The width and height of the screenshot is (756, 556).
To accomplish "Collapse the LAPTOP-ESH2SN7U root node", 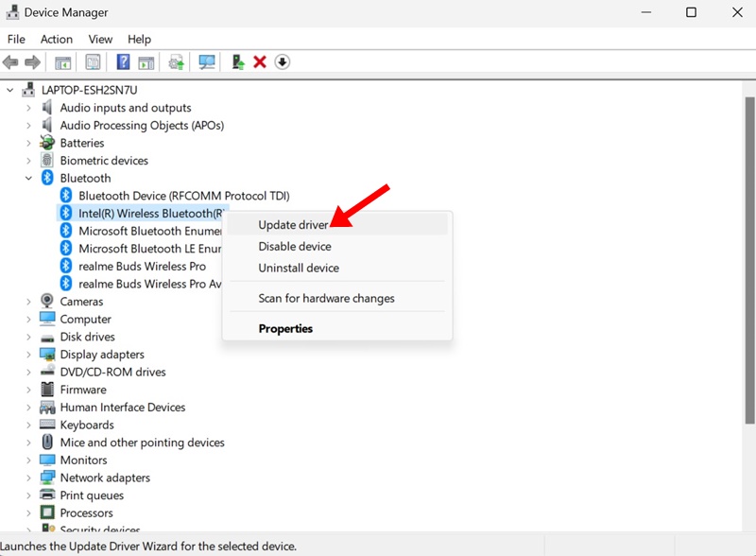I will [x=10, y=90].
